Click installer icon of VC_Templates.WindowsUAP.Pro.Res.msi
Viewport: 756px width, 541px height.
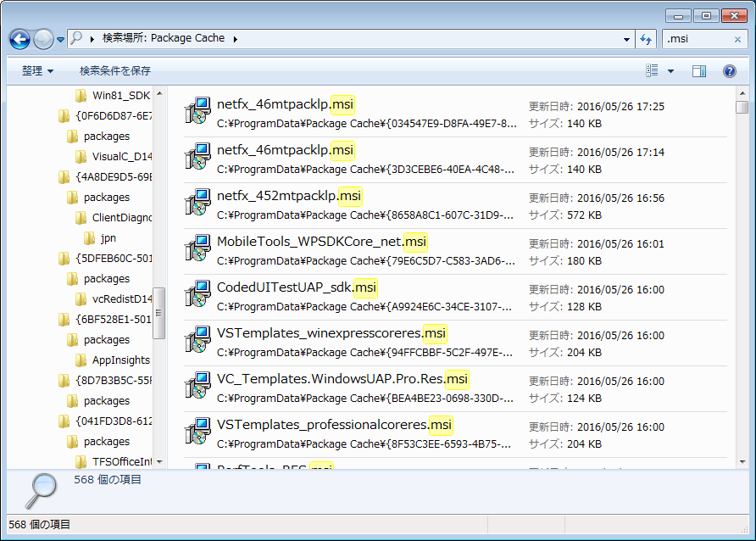(197, 385)
